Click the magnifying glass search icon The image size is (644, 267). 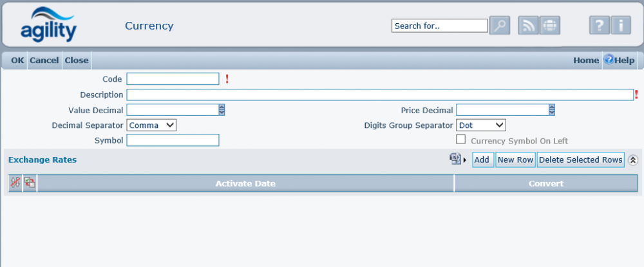[500, 26]
